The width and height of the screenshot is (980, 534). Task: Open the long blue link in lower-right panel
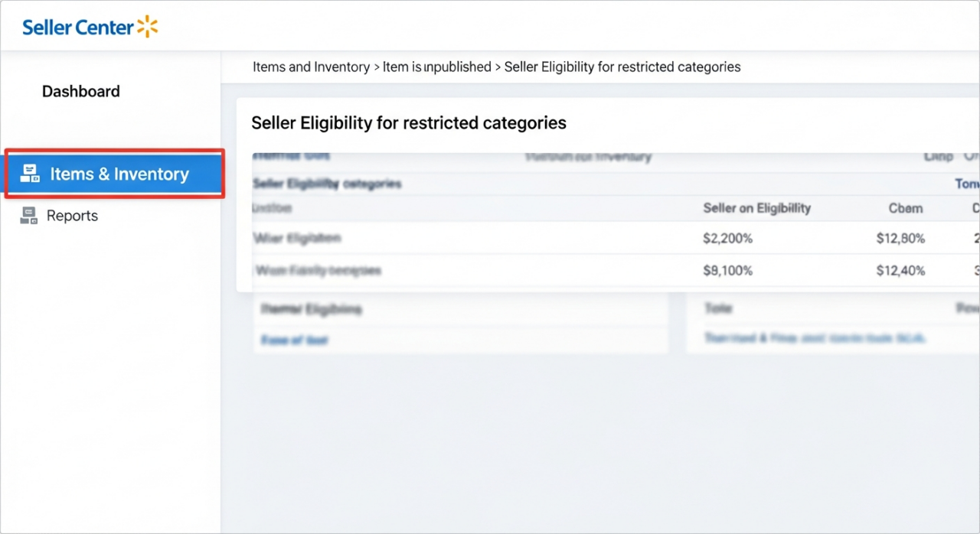point(815,338)
